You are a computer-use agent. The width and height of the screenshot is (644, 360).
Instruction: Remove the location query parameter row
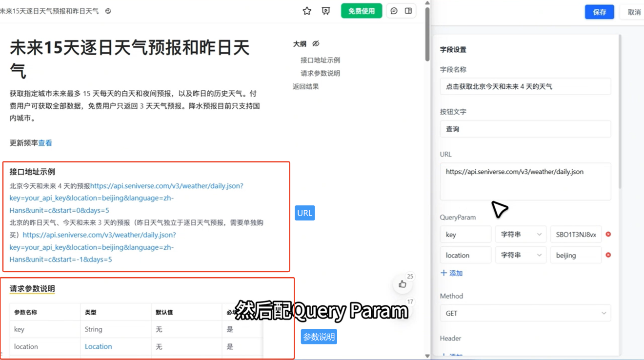pos(608,255)
